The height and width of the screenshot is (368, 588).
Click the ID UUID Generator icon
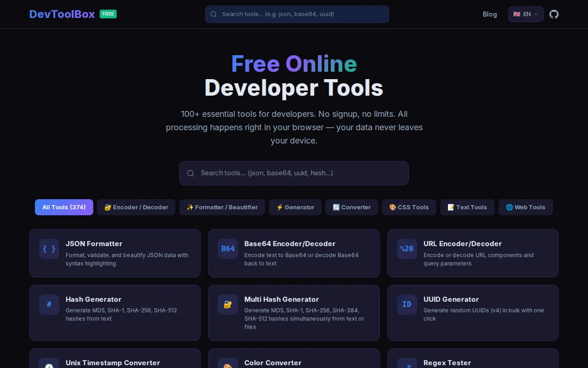[407, 305]
